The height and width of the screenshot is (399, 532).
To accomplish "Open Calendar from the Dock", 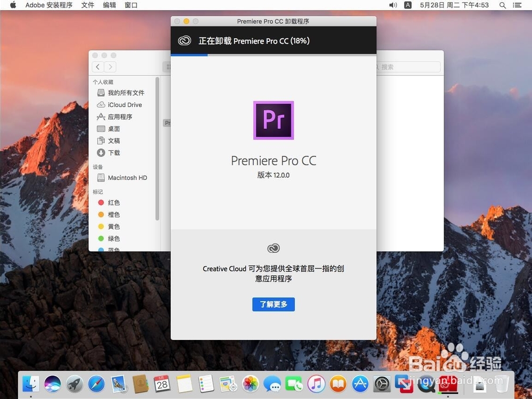I will pos(162,384).
